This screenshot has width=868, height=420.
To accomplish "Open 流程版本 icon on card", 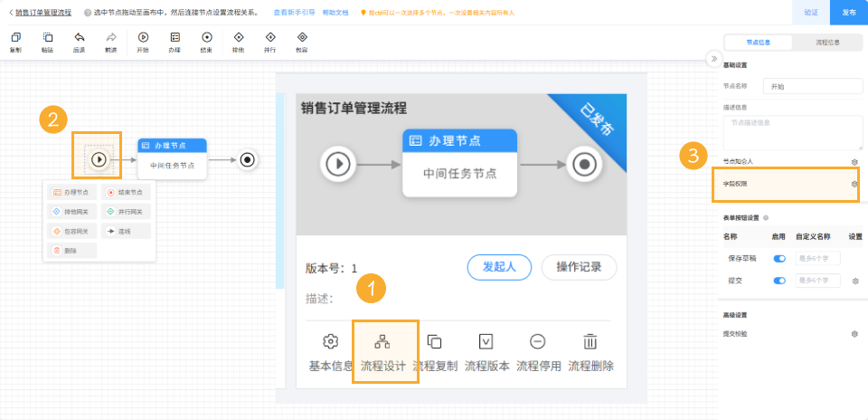I will 486,341.
